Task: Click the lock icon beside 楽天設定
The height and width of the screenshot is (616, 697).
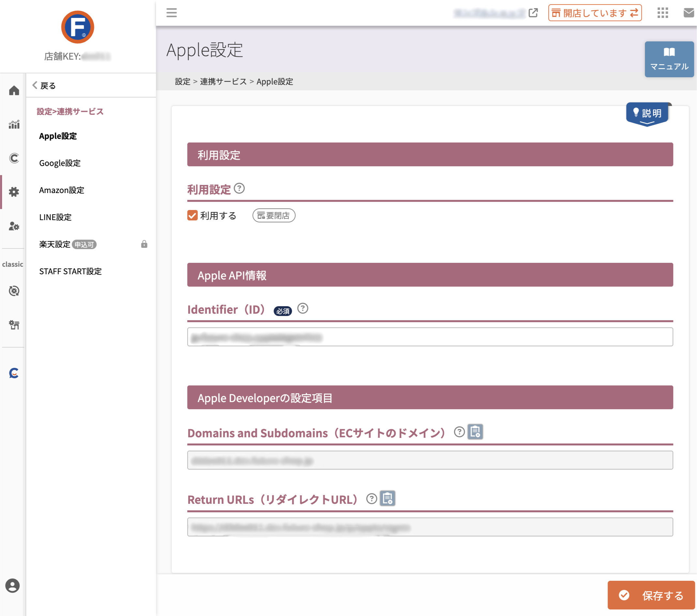Action: 144,244
